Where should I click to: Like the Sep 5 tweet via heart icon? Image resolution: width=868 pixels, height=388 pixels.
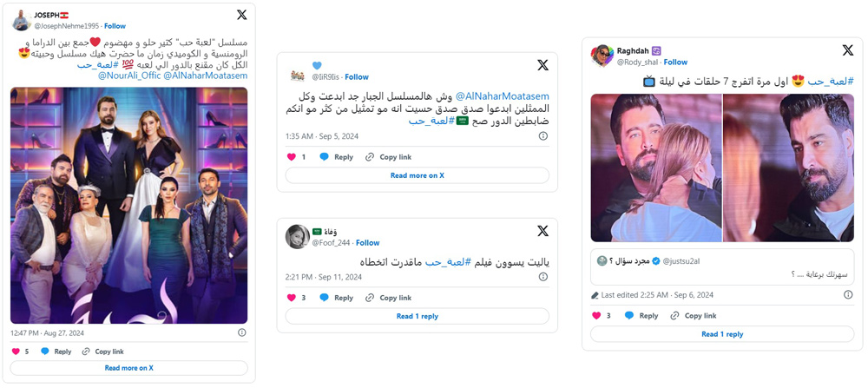(291, 157)
